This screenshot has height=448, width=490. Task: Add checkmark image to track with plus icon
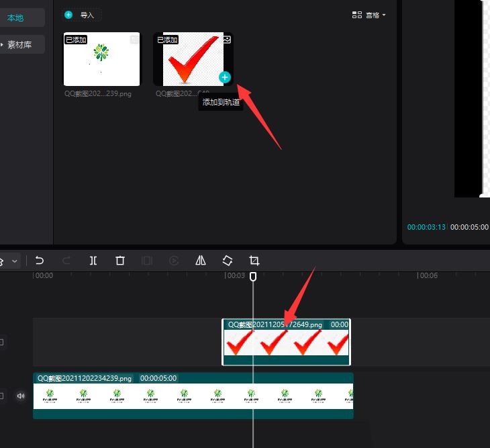coord(225,77)
